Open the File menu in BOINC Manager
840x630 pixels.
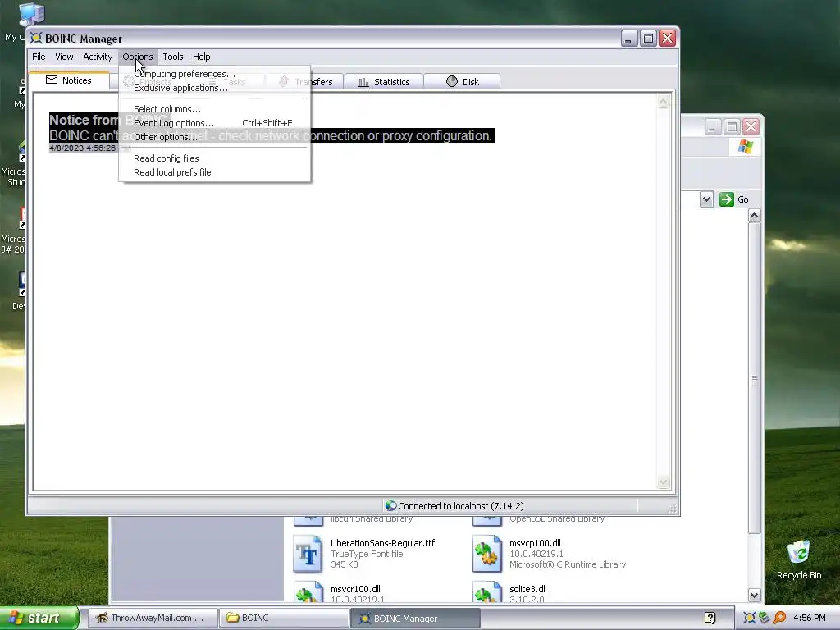tap(39, 57)
